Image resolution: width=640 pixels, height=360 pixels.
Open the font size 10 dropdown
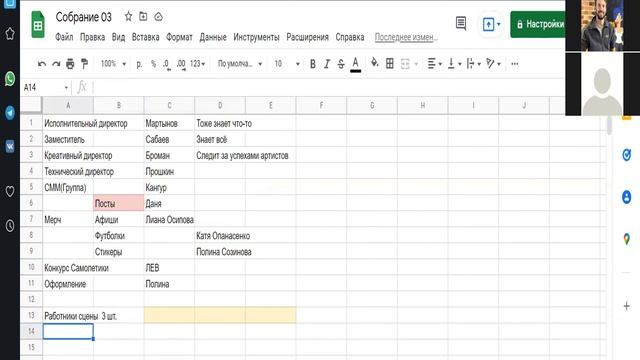pyautogui.click(x=287, y=64)
